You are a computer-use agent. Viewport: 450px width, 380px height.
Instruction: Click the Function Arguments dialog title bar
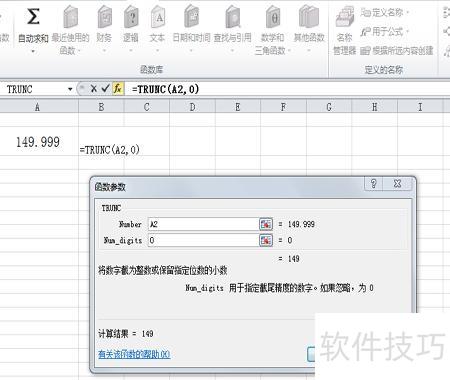coord(227,187)
